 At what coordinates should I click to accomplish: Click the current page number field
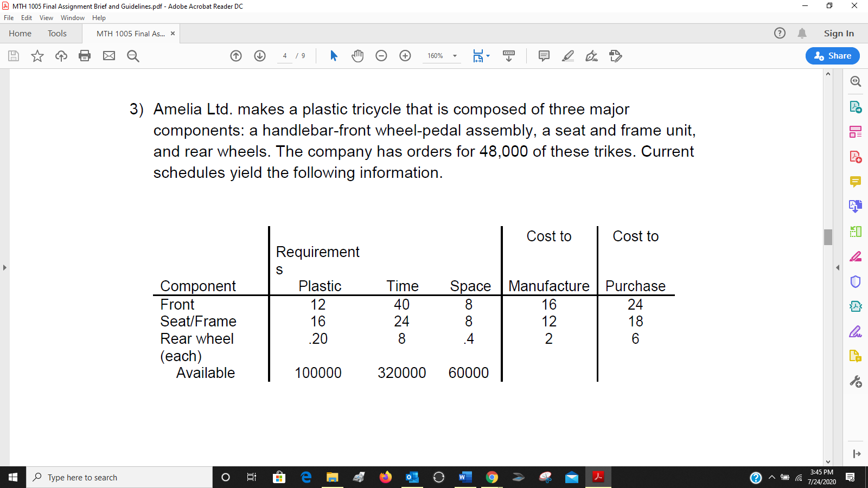[x=284, y=56]
